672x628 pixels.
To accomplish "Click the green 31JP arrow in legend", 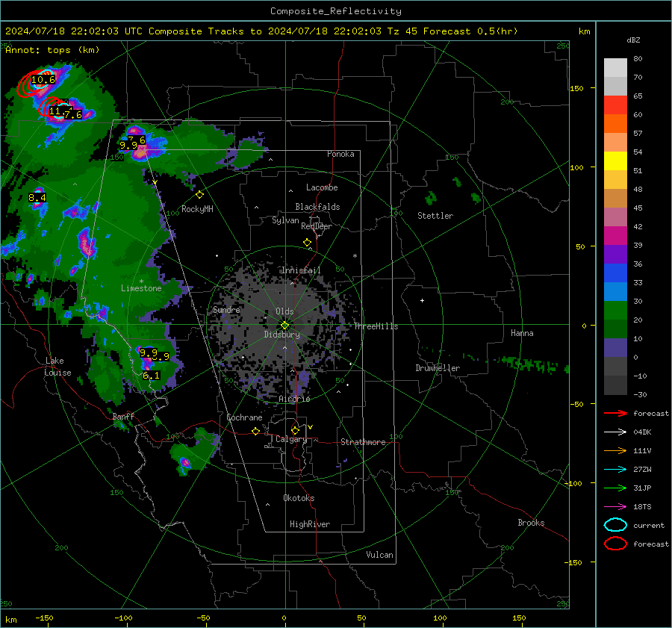I will [615, 488].
